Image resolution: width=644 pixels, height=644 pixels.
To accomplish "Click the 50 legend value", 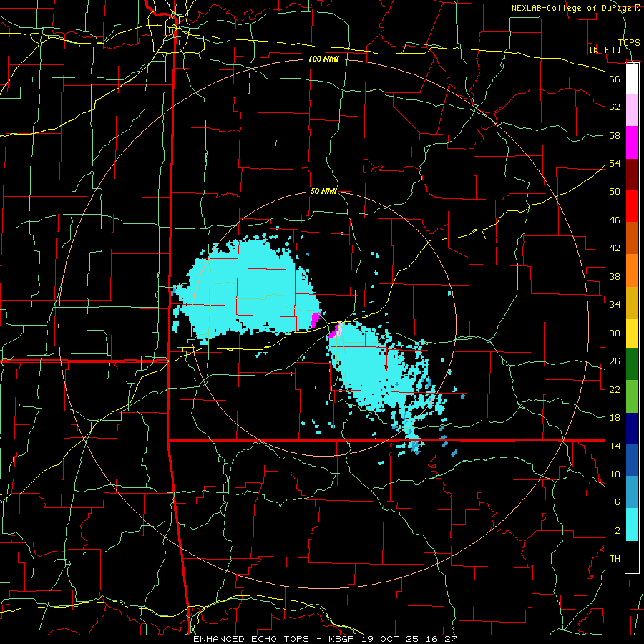I will coord(615,191).
